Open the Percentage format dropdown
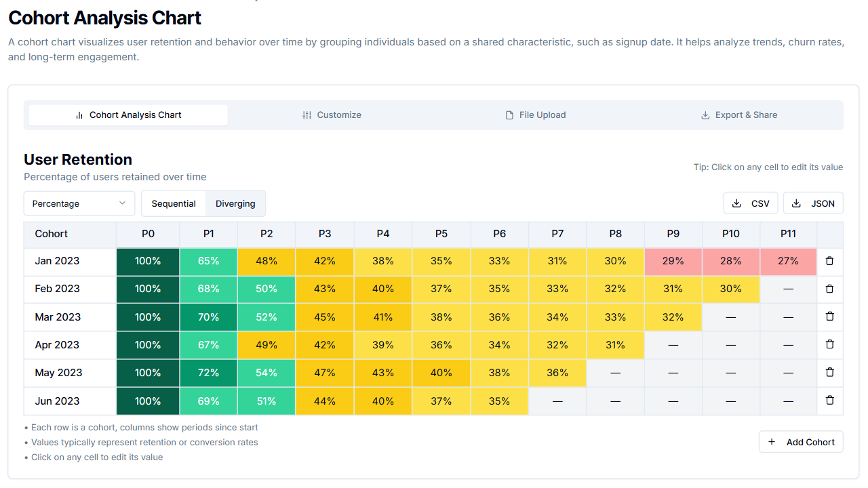Viewport: 868px width, 488px height. click(x=79, y=203)
